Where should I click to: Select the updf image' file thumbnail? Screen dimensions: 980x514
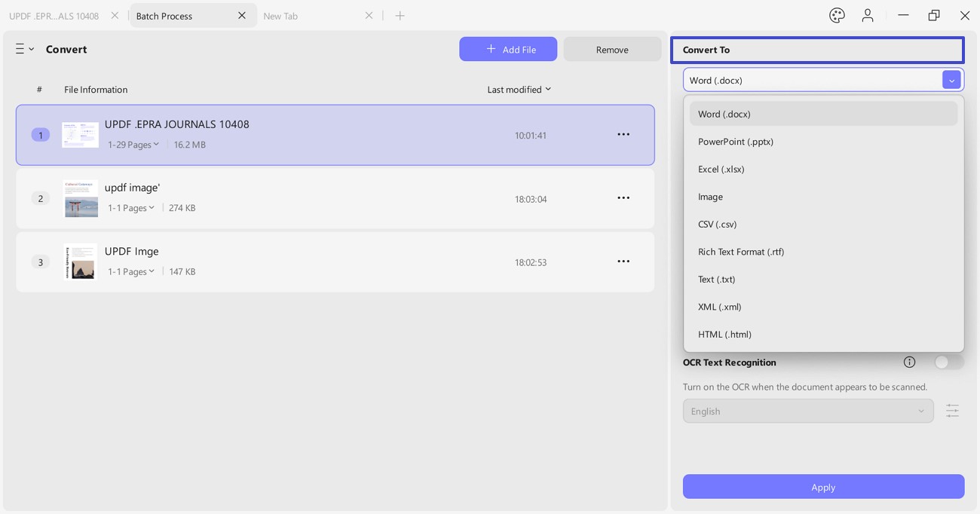click(81, 198)
